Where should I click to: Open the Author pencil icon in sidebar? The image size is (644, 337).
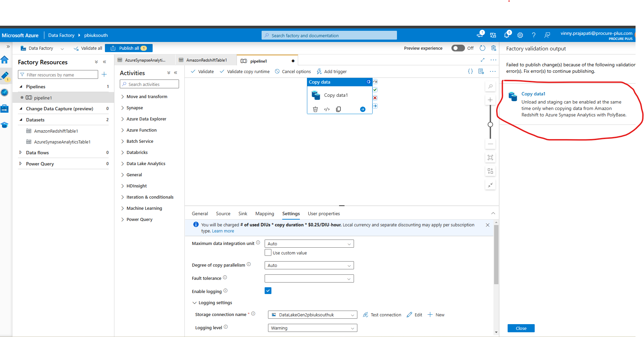click(5, 76)
